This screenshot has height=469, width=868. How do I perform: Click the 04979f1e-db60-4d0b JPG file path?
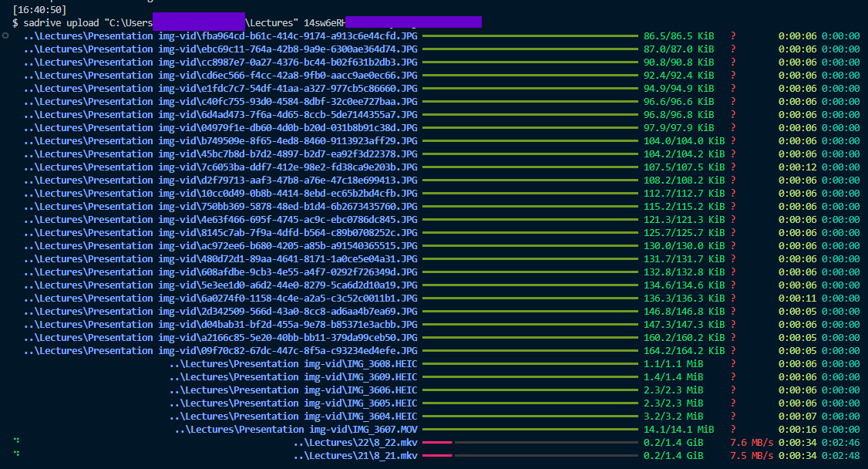click(x=220, y=128)
